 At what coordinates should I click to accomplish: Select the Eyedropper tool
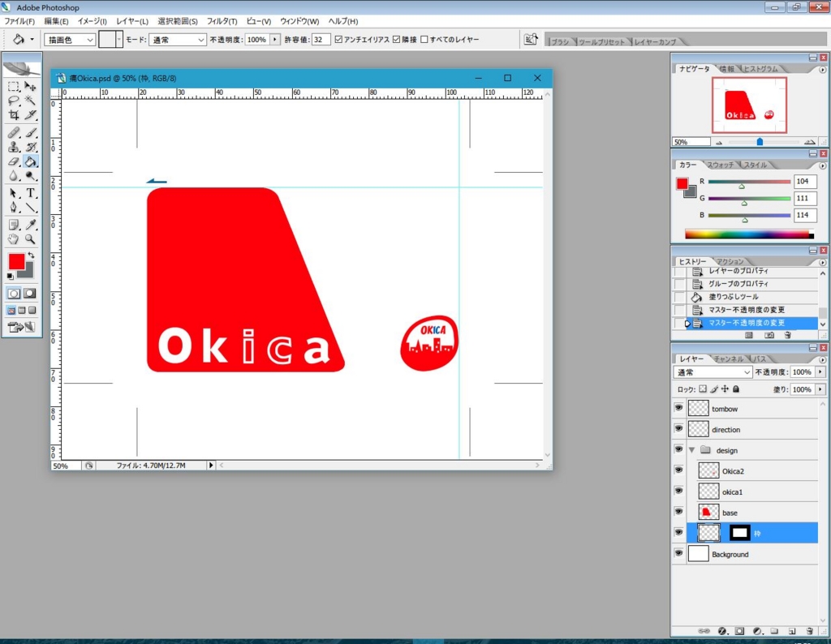30,225
